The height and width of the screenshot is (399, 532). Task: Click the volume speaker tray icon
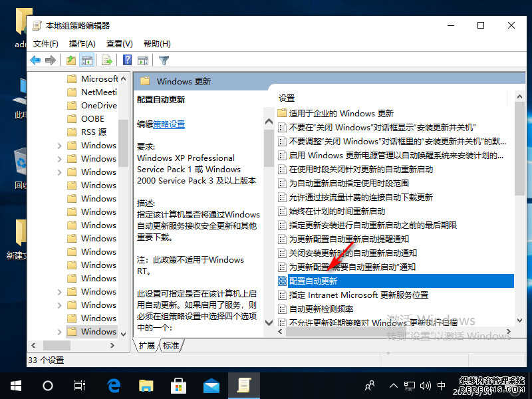pos(425,386)
